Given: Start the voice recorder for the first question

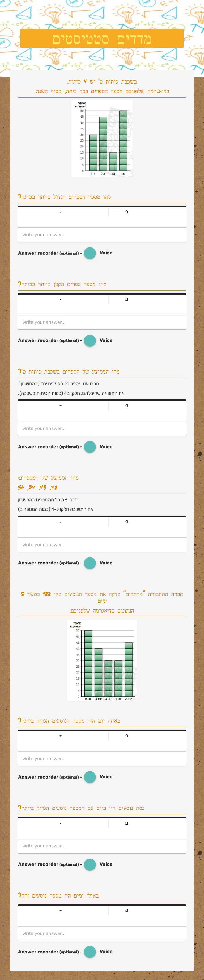Looking at the screenshot, I should click(90, 253).
